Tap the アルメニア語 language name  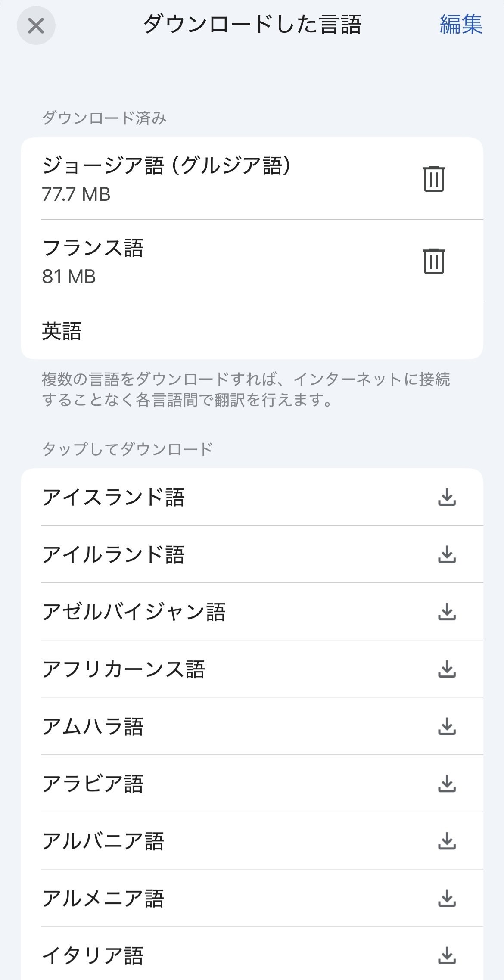(x=103, y=898)
